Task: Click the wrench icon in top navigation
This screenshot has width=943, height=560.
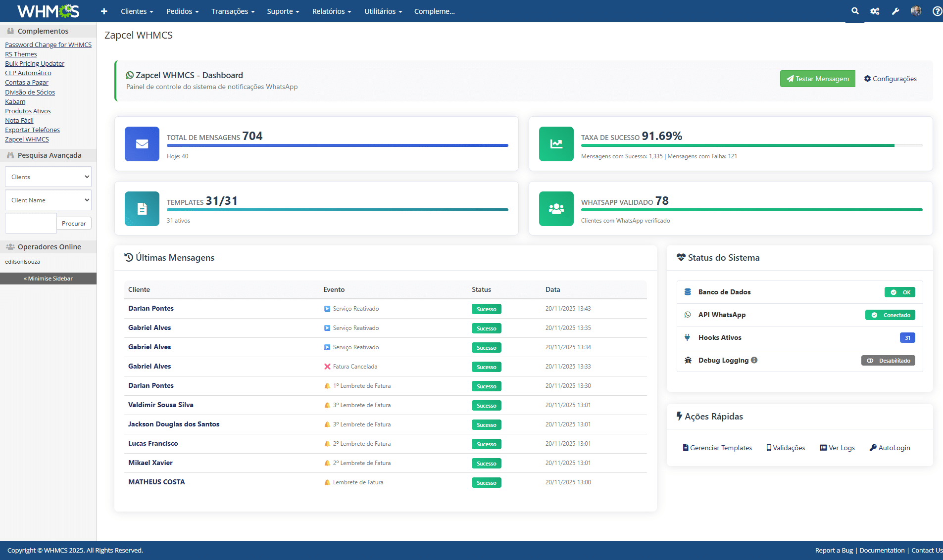Action: tap(895, 11)
